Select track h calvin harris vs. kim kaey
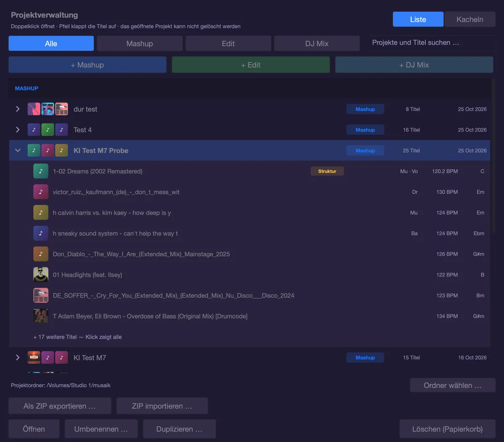The width and height of the screenshot is (504, 442). [x=249, y=213]
